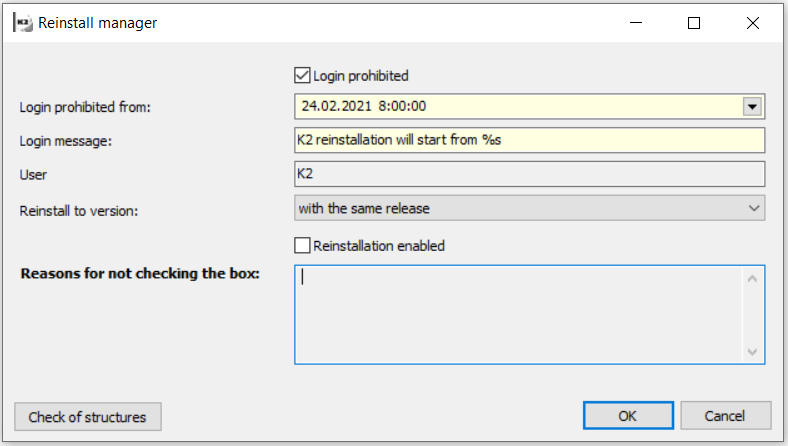Maximize the Reinstall manager window
This screenshot has height=446, width=788.
click(x=694, y=23)
